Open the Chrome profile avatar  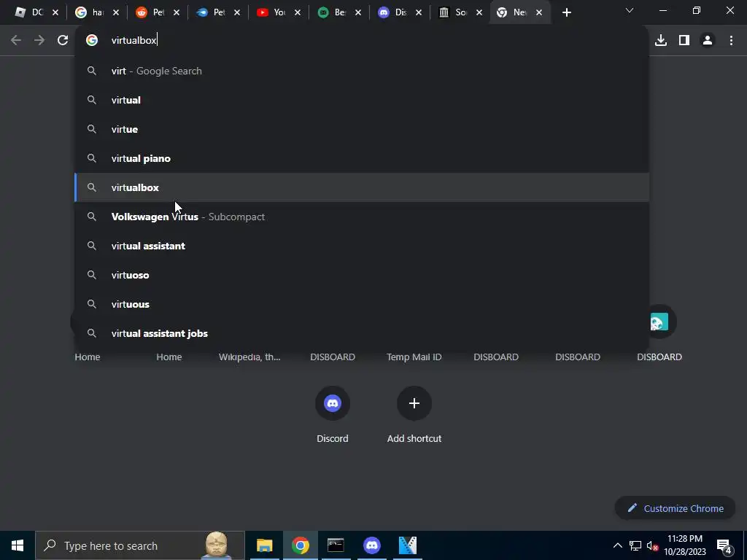pyautogui.click(x=708, y=41)
